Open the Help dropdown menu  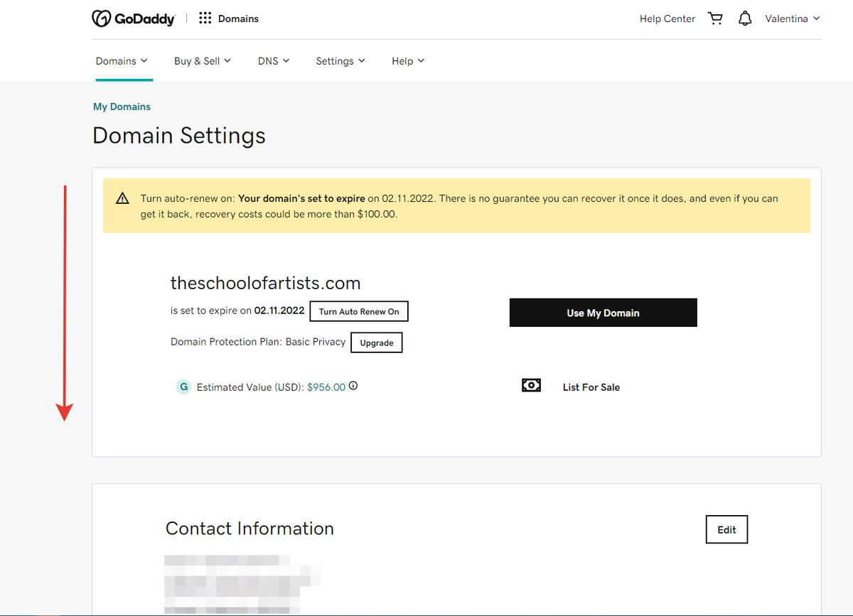pyautogui.click(x=408, y=61)
